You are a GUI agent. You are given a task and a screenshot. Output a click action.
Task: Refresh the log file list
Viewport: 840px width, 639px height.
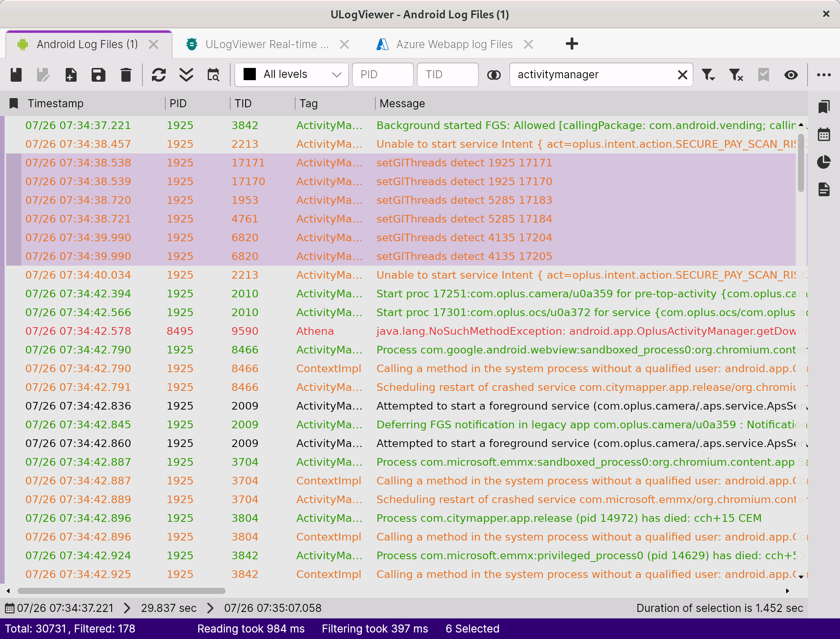[159, 75]
